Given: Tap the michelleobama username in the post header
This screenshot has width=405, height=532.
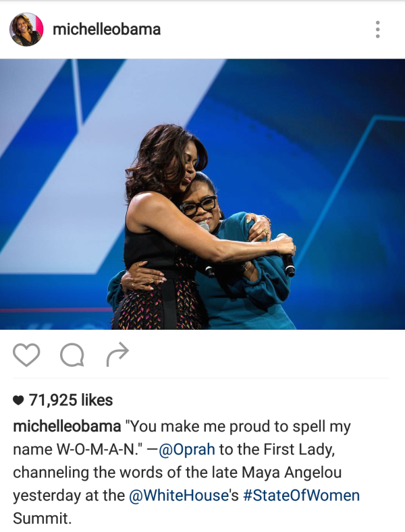Looking at the screenshot, I should 107,30.
